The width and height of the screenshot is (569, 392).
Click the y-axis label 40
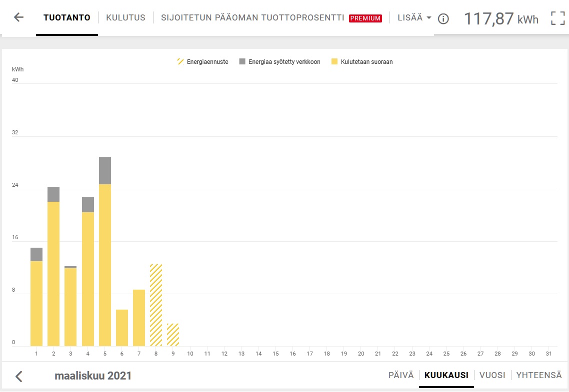15,80
